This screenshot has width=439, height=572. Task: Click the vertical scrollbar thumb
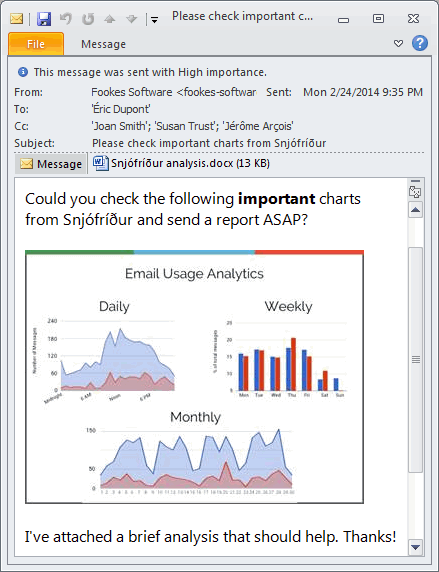(415, 360)
